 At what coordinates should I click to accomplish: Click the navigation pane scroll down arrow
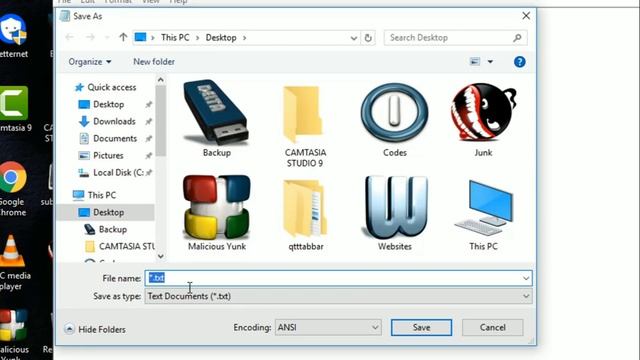(x=160, y=256)
